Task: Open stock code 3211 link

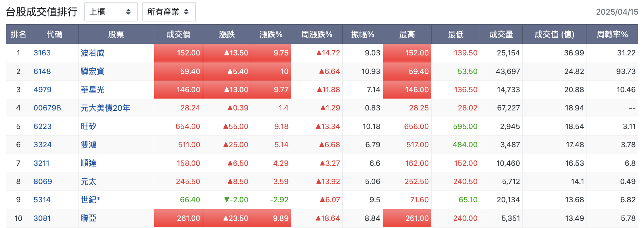Action: pyautogui.click(x=41, y=163)
